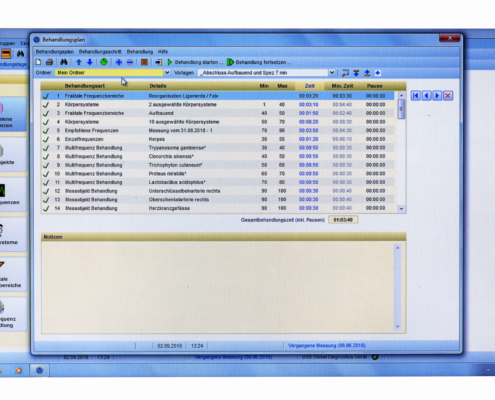Click Behandlung fortsetzen button
Viewport: 495px width, 400px height.
(259, 62)
